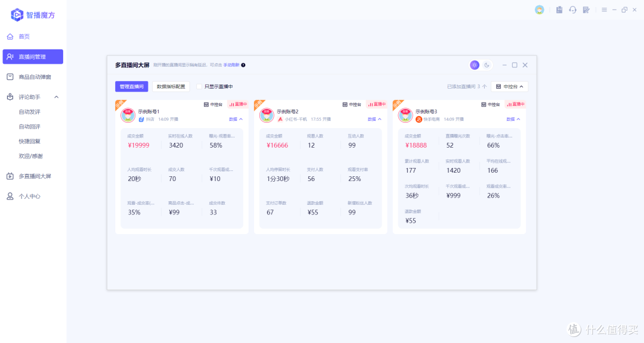Click the 多直播间大屏 window title
The height and width of the screenshot is (343, 644).
132,65
